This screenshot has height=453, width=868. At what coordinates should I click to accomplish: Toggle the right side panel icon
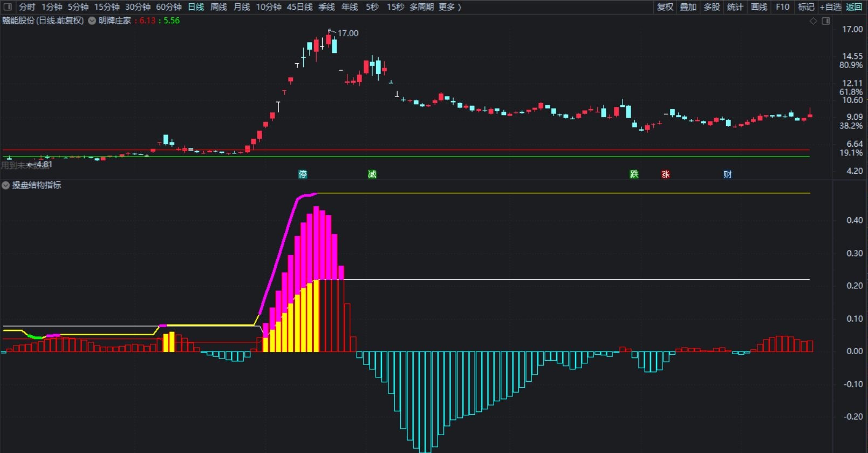tap(826, 21)
